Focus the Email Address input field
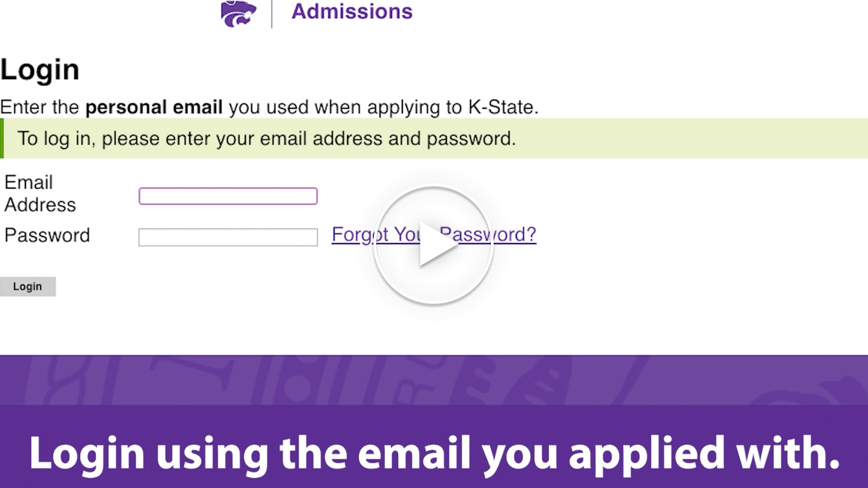The image size is (868, 488). (x=228, y=196)
